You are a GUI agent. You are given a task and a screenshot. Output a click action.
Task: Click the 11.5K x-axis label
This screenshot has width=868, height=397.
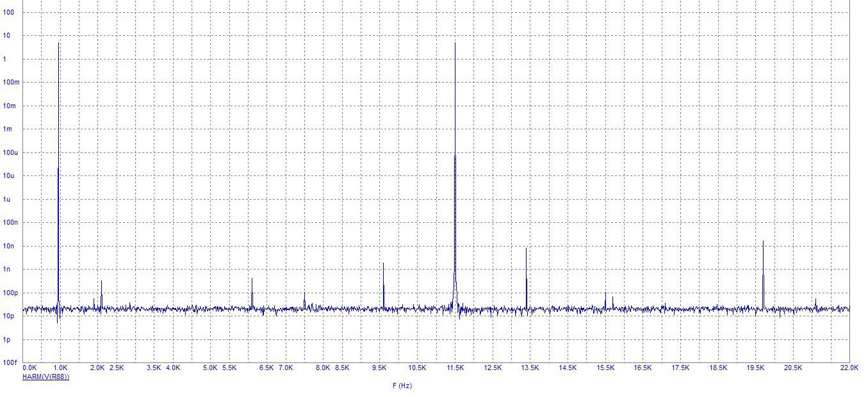pos(455,368)
